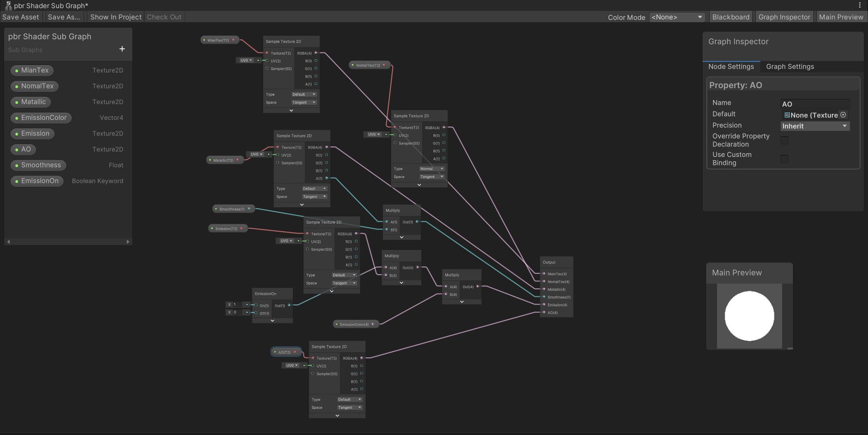Toggle the Main Preview panel visibility

(841, 17)
